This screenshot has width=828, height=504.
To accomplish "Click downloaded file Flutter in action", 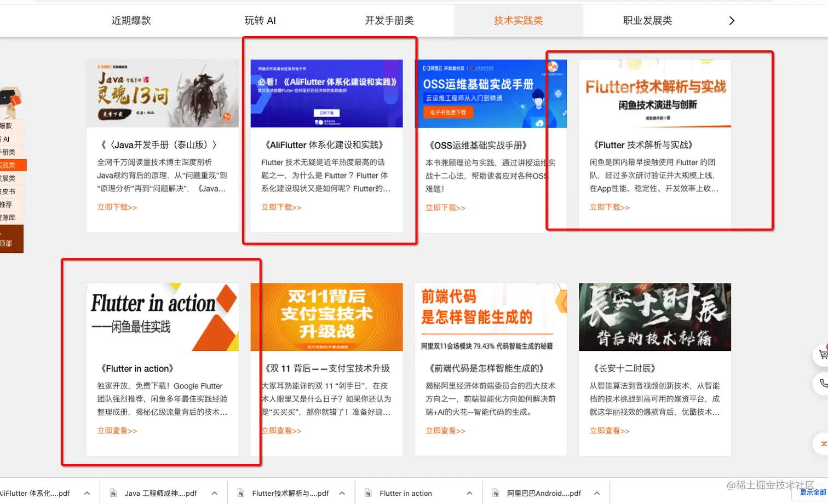I will (x=406, y=493).
